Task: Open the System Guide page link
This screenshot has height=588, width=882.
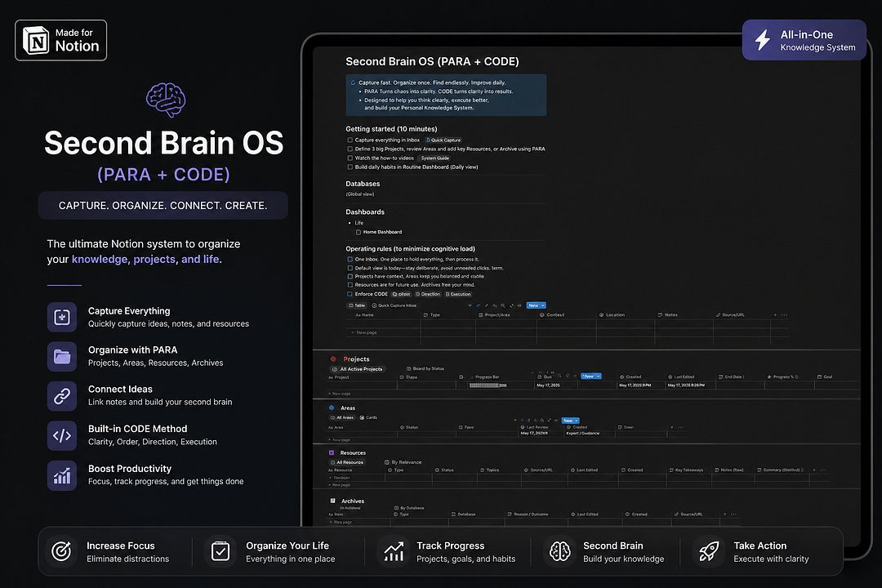Action: coord(433,158)
